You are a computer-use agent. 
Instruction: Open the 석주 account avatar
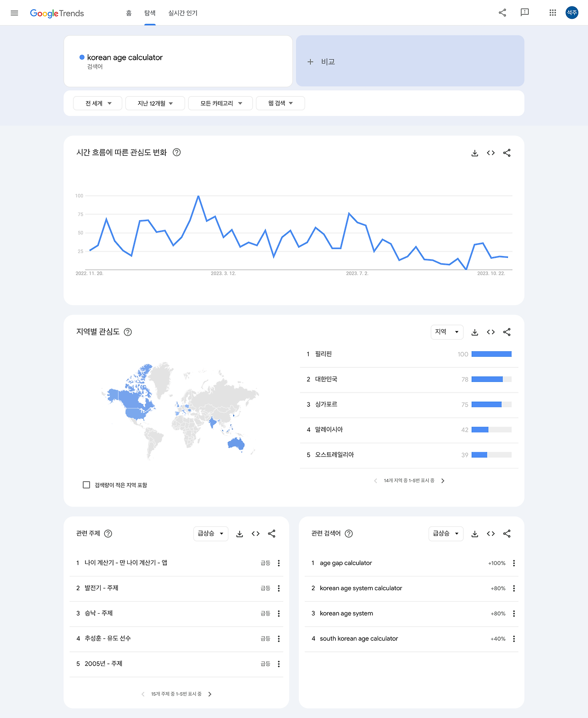tap(572, 13)
